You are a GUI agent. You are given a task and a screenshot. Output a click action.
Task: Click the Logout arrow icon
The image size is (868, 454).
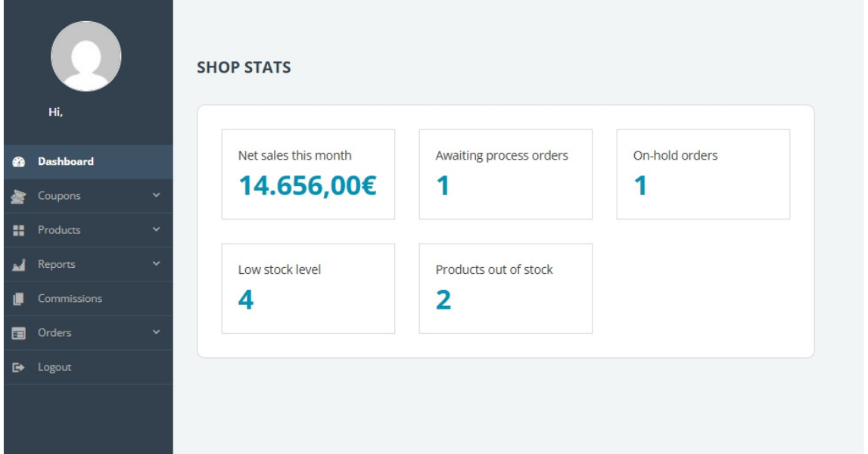(x=19, y=367)
